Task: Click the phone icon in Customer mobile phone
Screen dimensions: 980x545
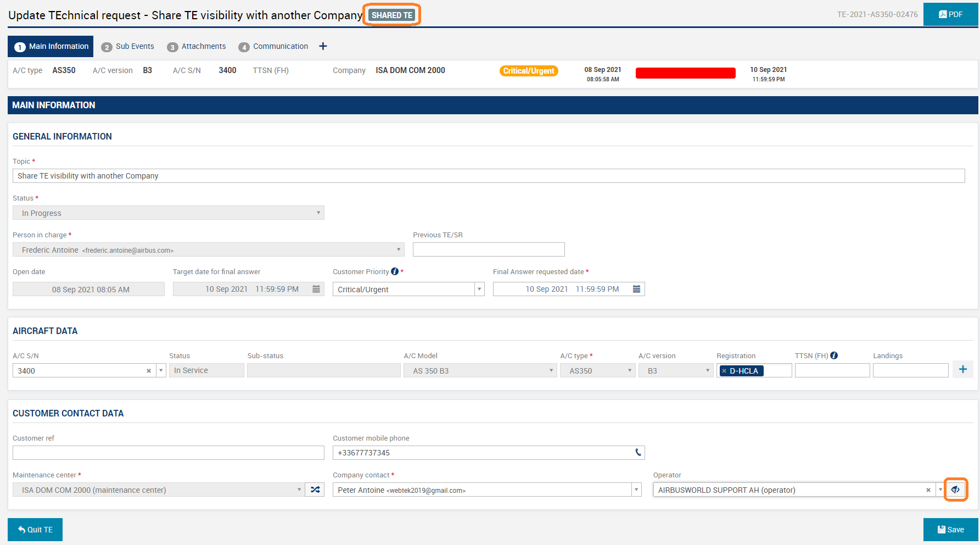Action: coord(637,452)
